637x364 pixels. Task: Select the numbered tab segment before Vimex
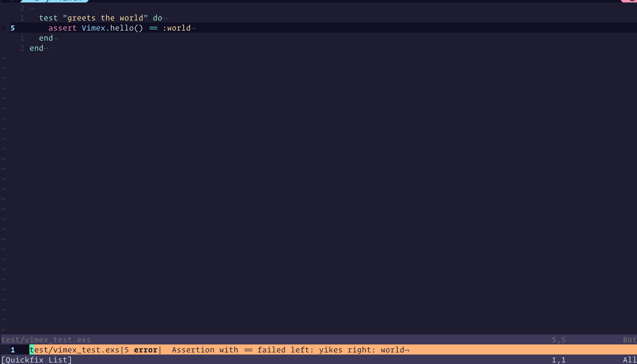[37, 1]
